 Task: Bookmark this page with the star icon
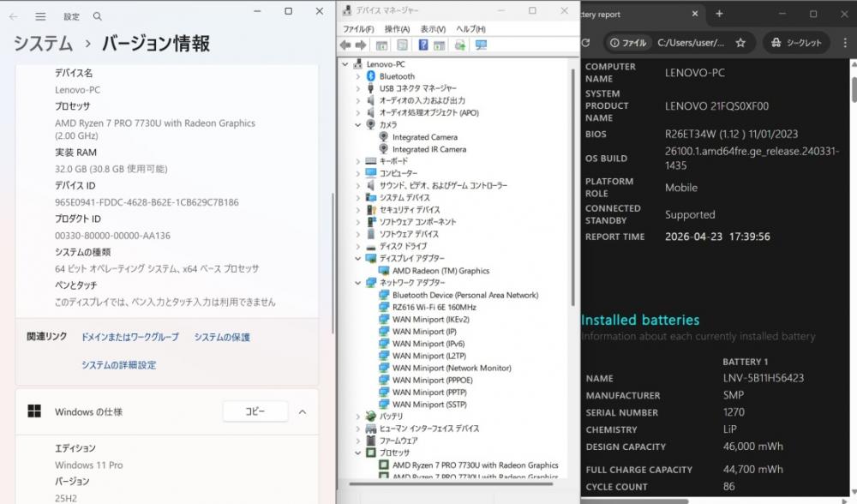(740, 43)
